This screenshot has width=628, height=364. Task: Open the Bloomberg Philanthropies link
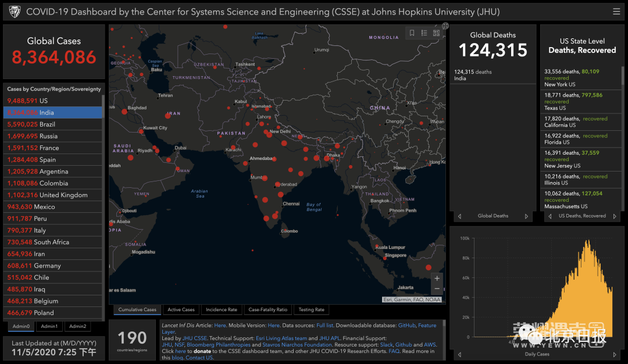(218, 345)
